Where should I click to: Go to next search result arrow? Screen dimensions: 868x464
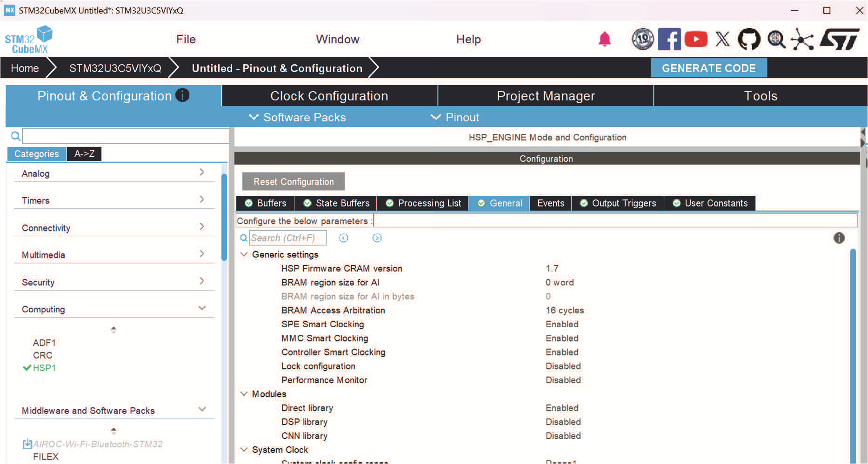(x=377, y=238)
